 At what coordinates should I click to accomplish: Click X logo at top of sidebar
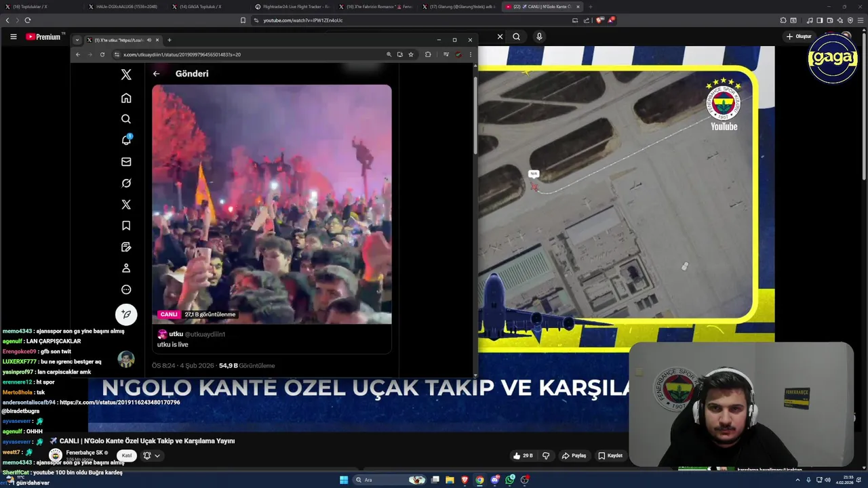(126, 75)
